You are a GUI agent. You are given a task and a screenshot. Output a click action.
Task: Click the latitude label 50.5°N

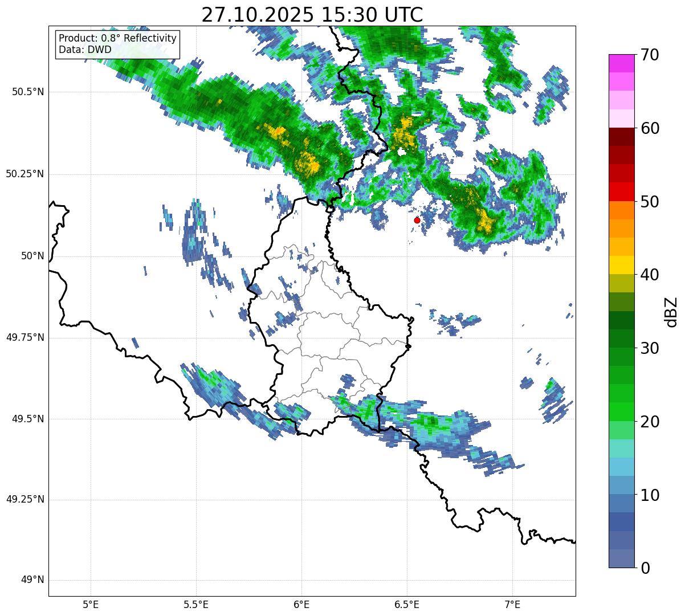point(28,92)
